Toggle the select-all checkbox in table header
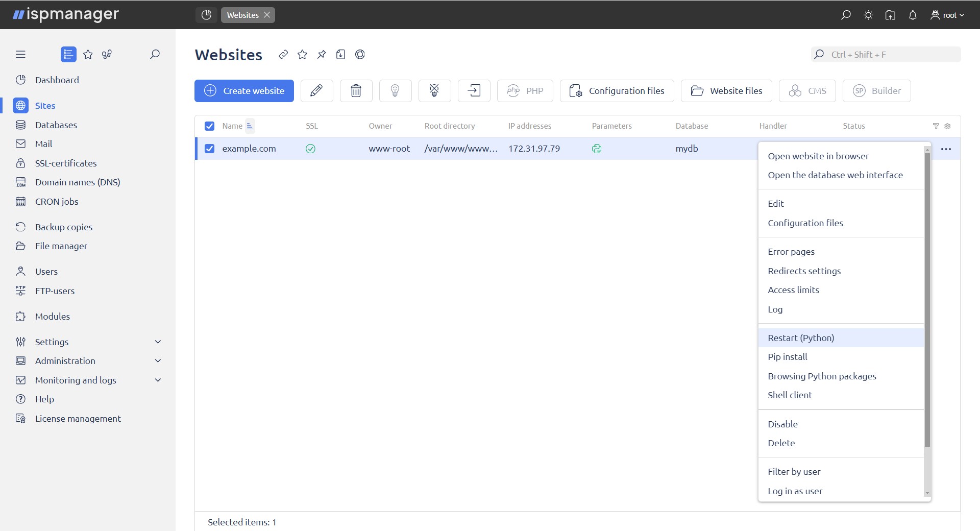The height and width of the screenshot is (531, 980). tap(209, 126)
